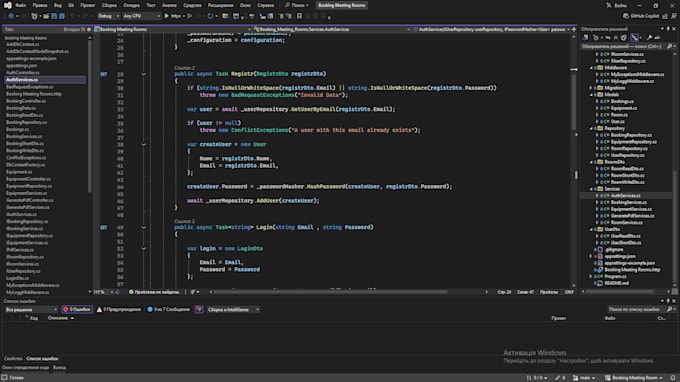680x382 pixels.
Task: Collapse the Repository folder in Solution Explorer
Action: point(591,128)
